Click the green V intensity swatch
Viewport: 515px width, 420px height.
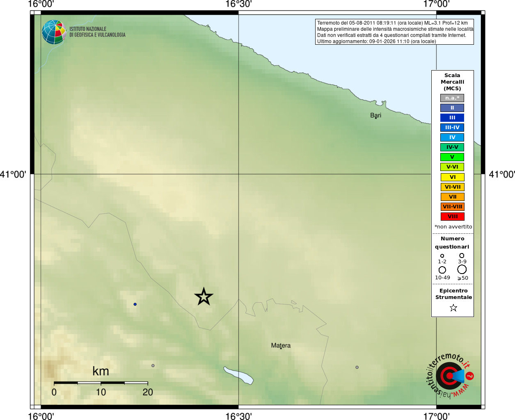(x=452, y=157)
